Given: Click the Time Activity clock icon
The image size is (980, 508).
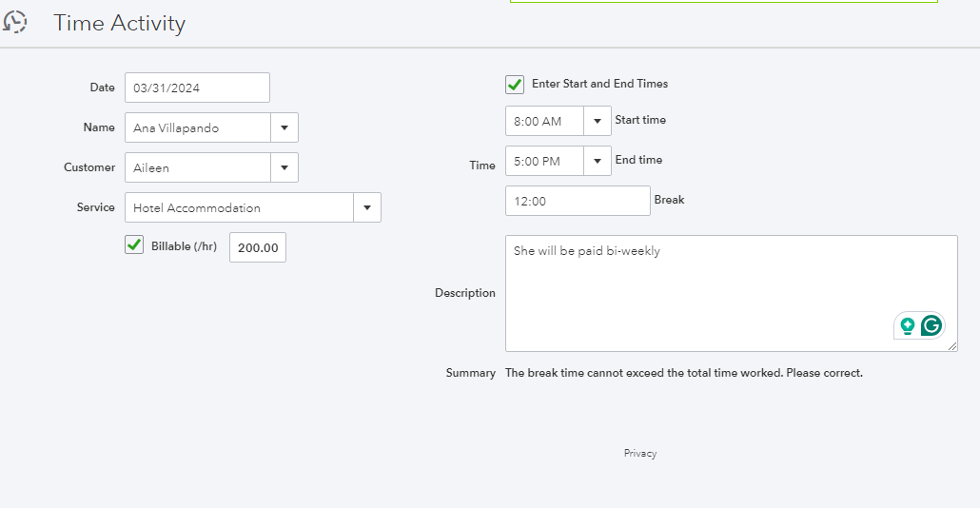Looking at the screenshot, I should point(15,23).
